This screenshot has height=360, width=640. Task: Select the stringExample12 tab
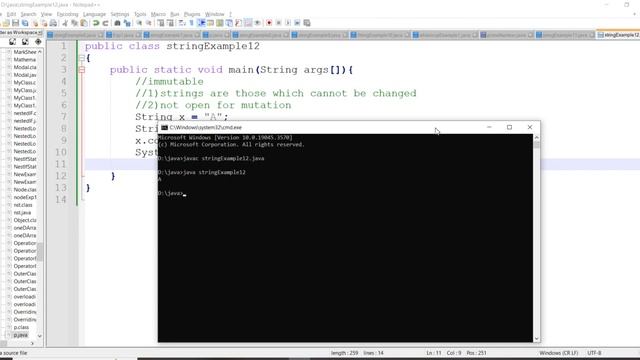618,35
